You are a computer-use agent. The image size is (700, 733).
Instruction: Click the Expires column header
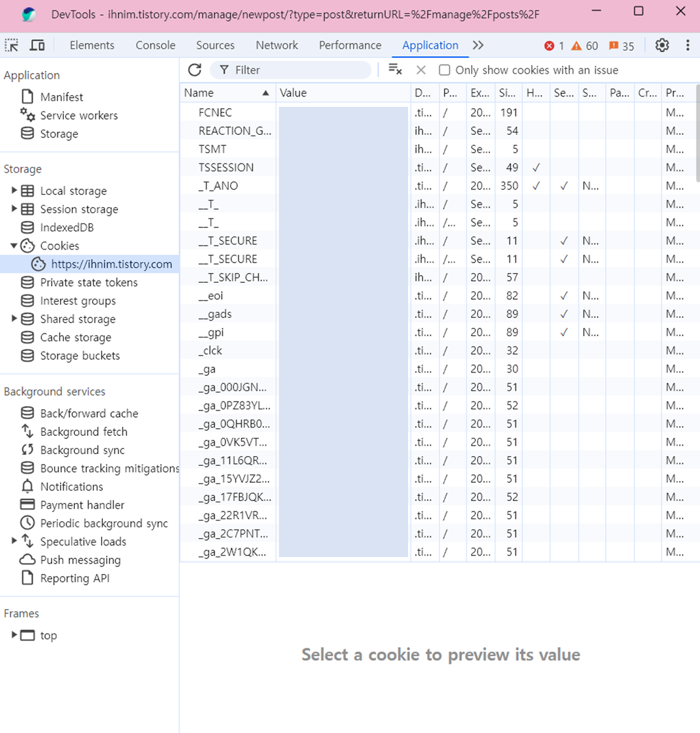(x=481, y=93)
